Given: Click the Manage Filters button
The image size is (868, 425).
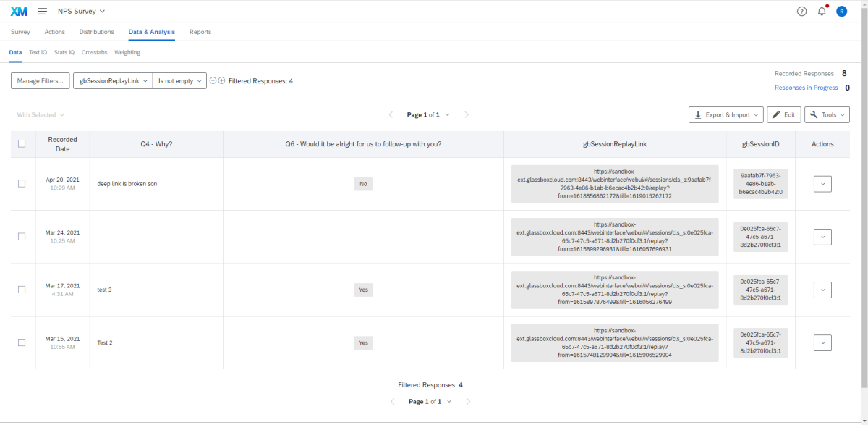Looking at the screenshot, I should point(41,81).
